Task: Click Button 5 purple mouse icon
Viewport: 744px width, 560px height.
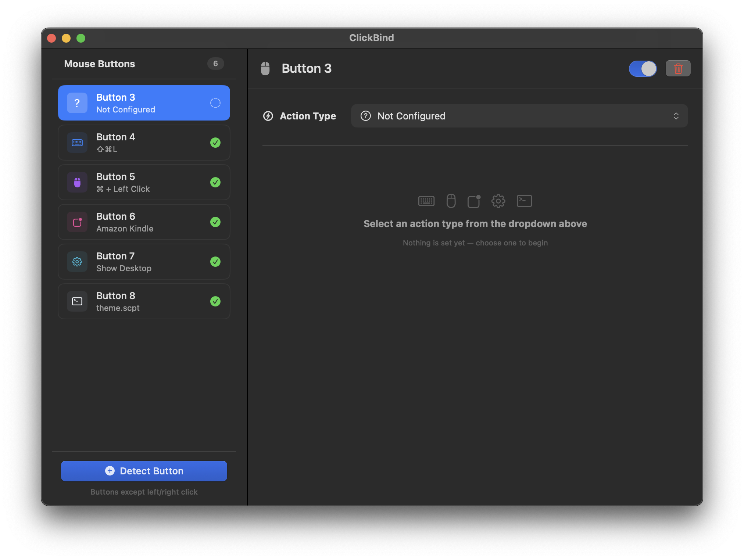Action: 77,183
